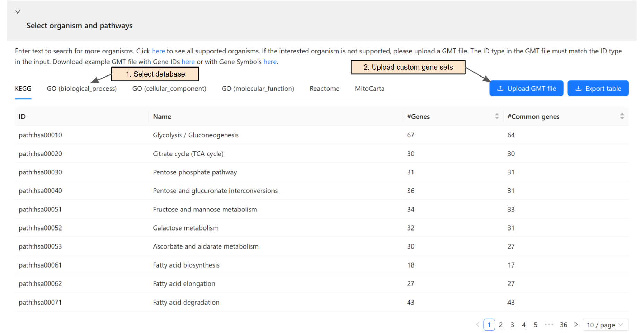
Task: Jump to page 36 of the table
Action: click(563, 324)
